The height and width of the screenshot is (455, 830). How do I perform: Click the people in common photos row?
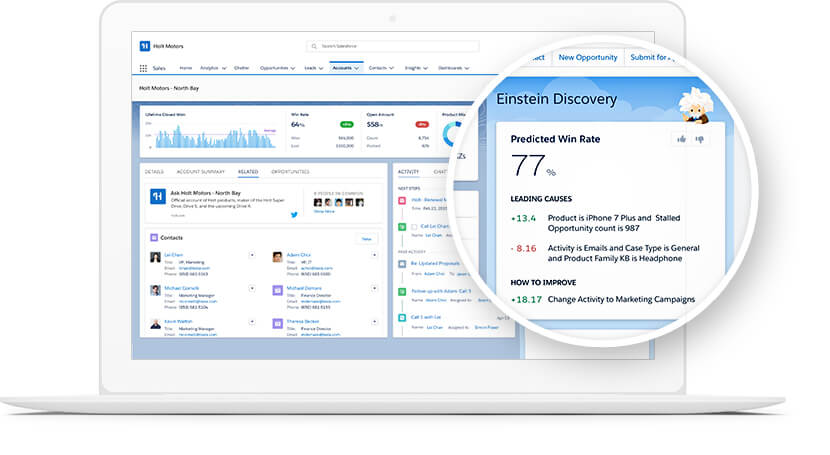[x=339, y=203]
